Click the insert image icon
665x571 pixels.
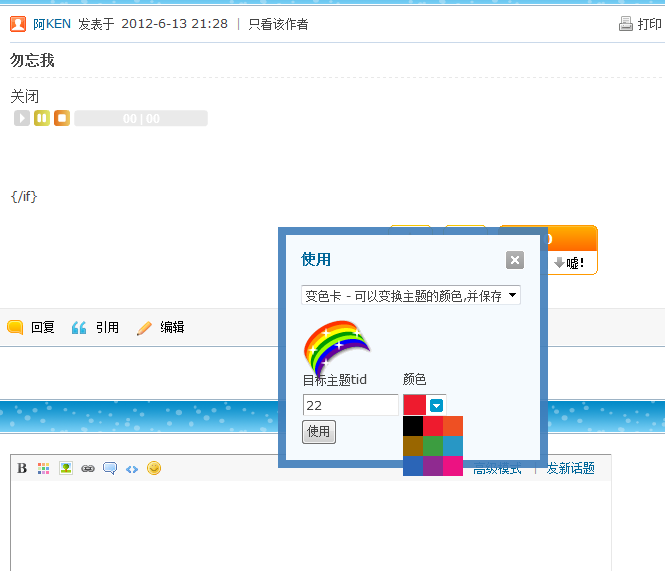click(x=65, y=468)
